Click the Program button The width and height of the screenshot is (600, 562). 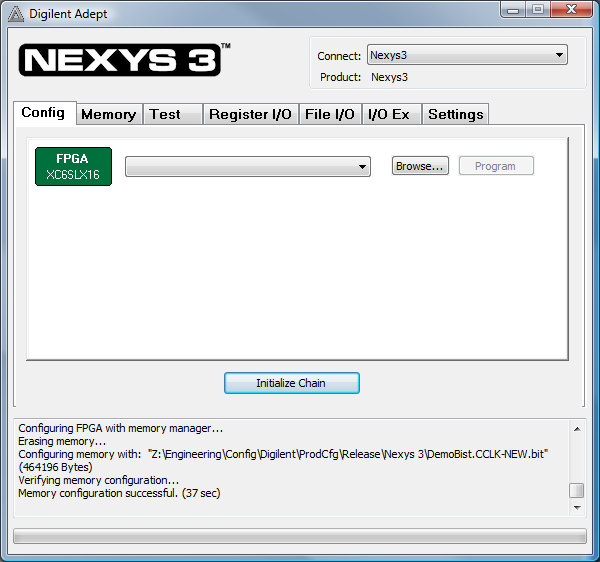click(496, 166)
